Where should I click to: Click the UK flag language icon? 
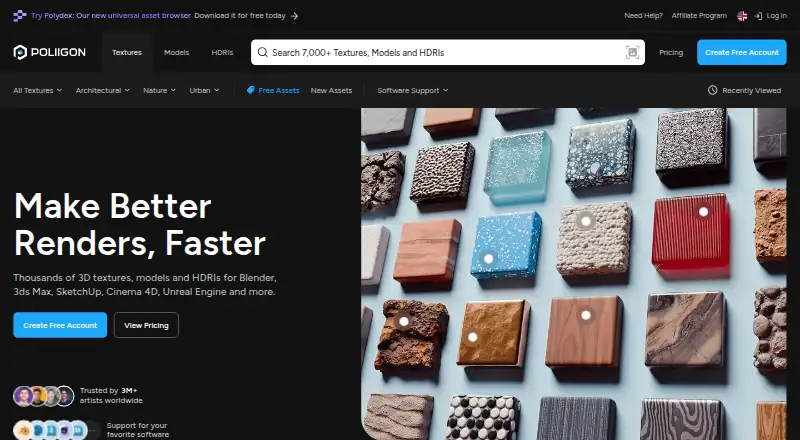tap(742, 16)
